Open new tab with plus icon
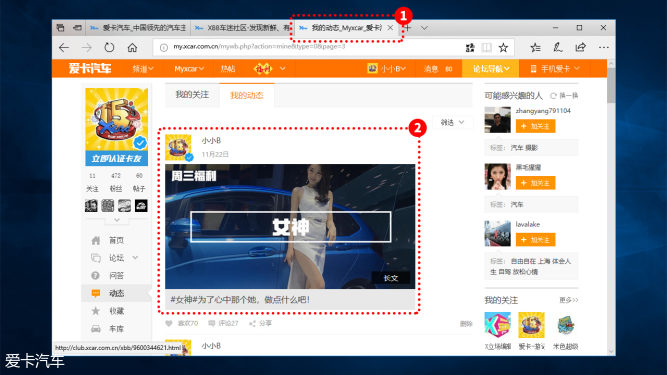The width and height of the screenshot is (667, 375). [408, 28]
